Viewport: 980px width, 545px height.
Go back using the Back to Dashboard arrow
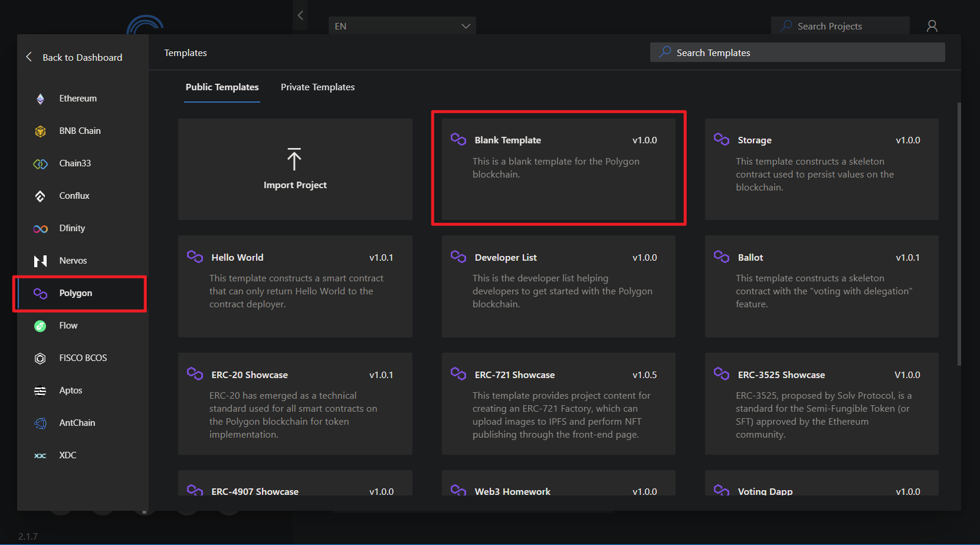pos(29,57)
